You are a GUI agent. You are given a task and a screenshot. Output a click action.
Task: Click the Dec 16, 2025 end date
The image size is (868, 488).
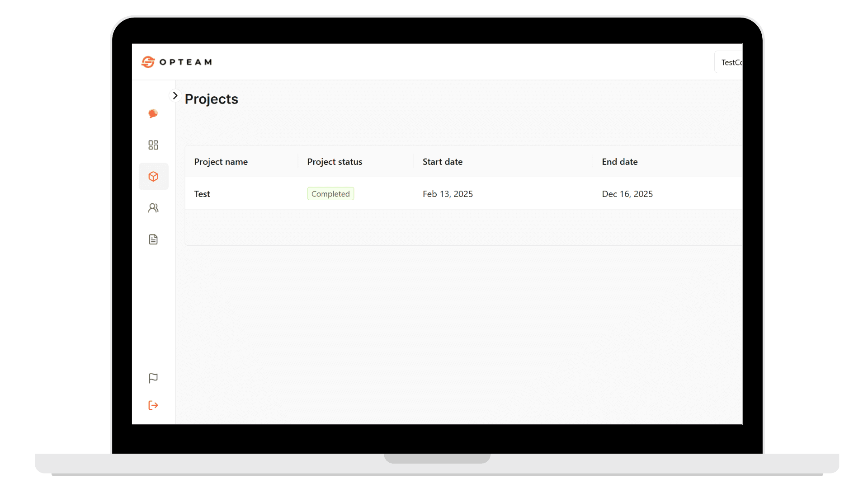pos(627,194)
